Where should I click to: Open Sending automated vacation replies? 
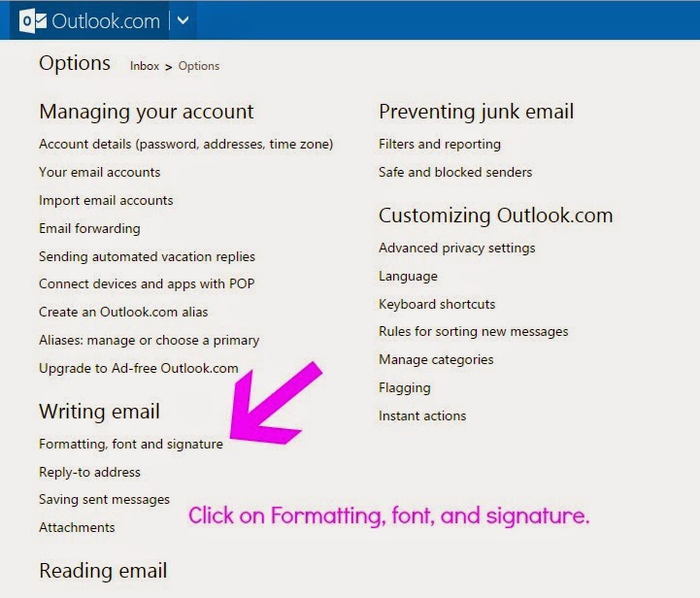coord(147,256)
